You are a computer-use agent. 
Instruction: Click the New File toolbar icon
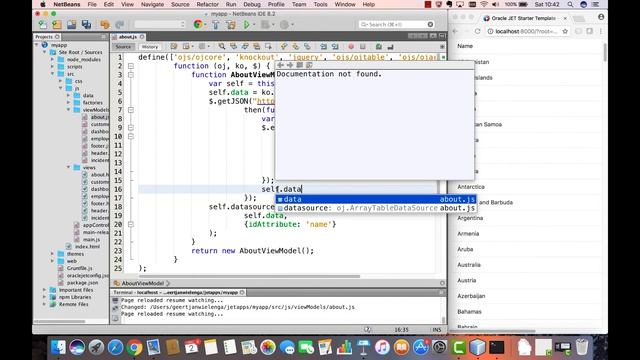pos(42,24)
